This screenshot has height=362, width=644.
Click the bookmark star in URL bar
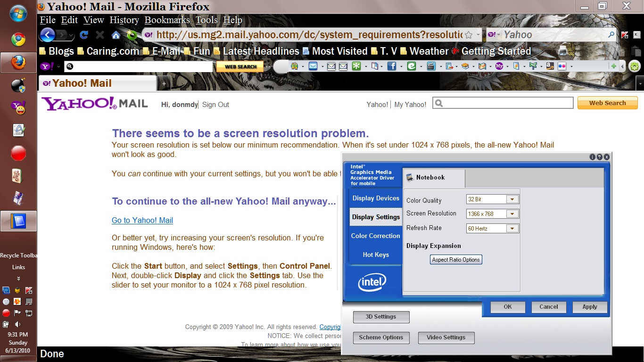pyautogui.click(x=469, y=35)
